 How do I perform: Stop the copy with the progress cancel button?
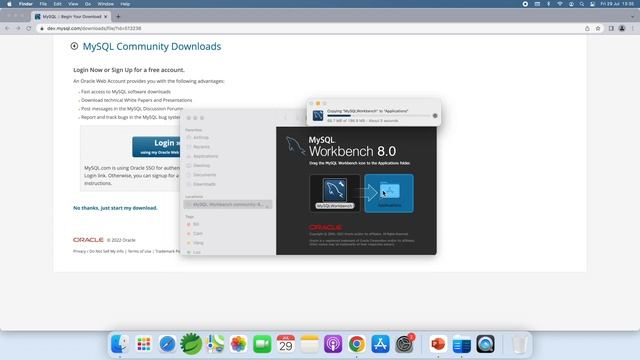(435, 116)
